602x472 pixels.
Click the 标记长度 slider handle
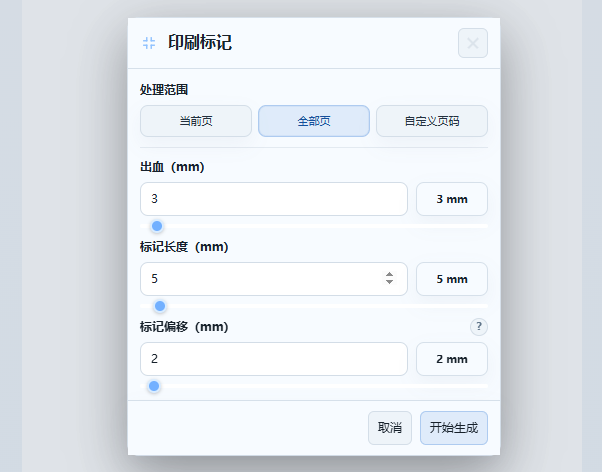pyautogui.click(x=160, y=306)
